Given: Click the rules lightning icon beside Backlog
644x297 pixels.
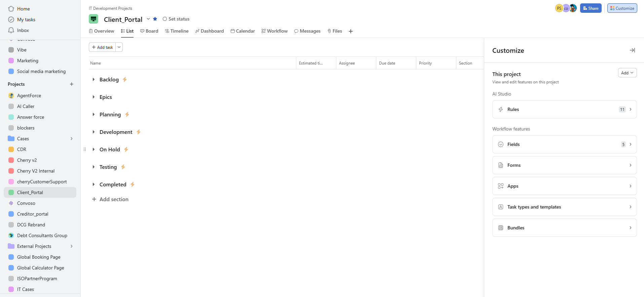Looking at the screenshot, I should point(125,79).
